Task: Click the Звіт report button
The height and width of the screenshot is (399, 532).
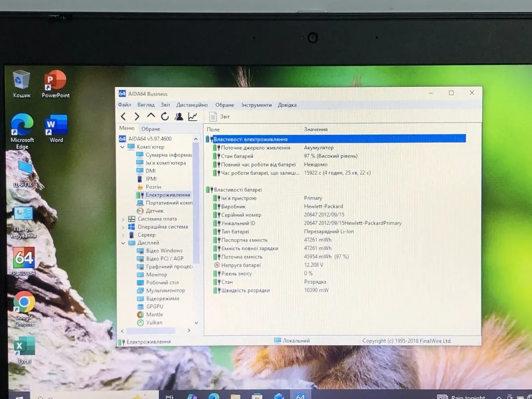Action: [x=220, y=117]
